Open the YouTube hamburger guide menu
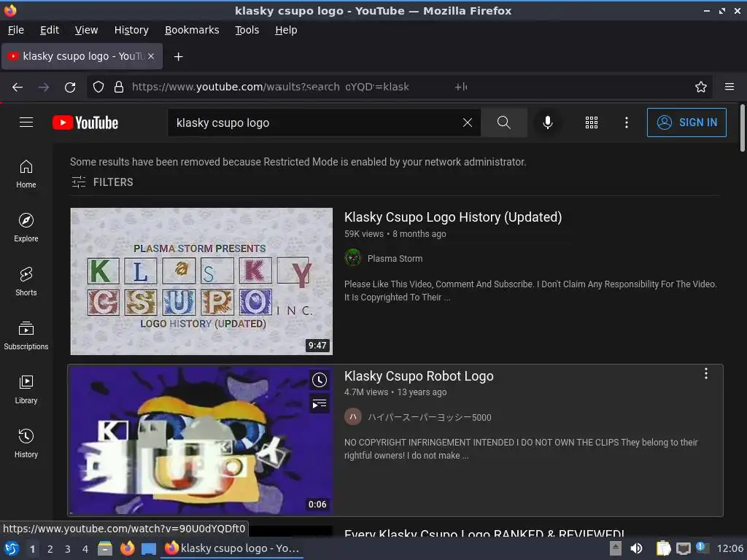Image resolution: width=747 pixels, height=560 pixels. click(x=26, y=122)
